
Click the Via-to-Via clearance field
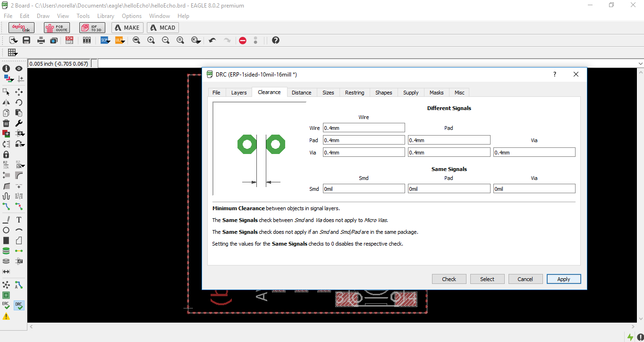point(534,152)
